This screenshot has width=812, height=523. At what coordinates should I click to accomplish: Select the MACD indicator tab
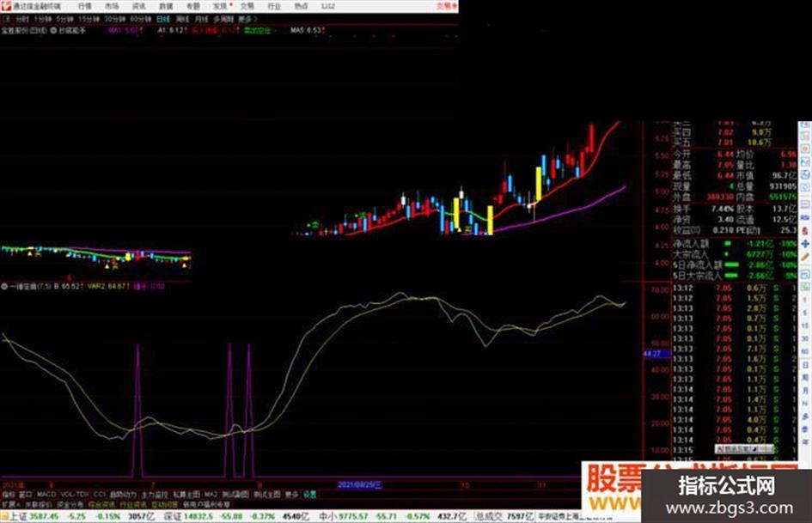pyautogui.click(x=46, y=495)
